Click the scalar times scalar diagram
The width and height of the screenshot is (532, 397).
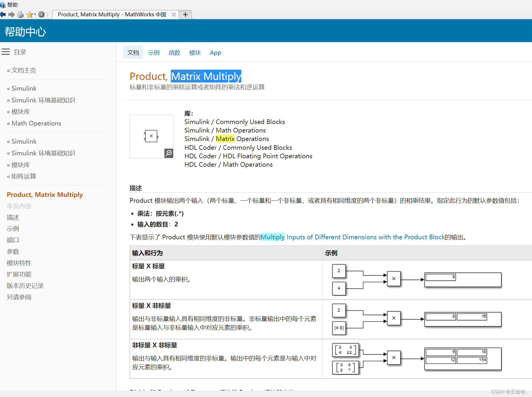click(417, 280)
